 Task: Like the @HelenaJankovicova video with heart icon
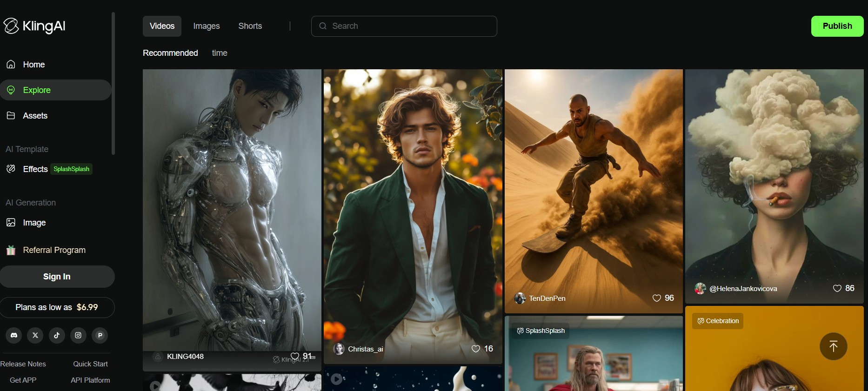tap(837, 288)
